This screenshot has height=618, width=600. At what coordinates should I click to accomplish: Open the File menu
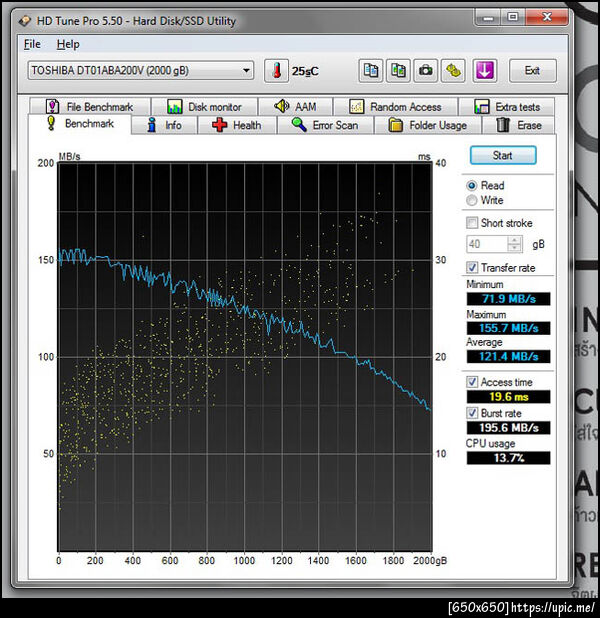[x=32, y=44]
